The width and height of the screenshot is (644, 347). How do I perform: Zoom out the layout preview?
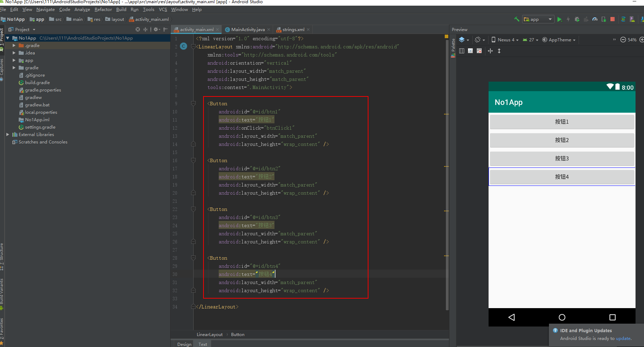623,40
